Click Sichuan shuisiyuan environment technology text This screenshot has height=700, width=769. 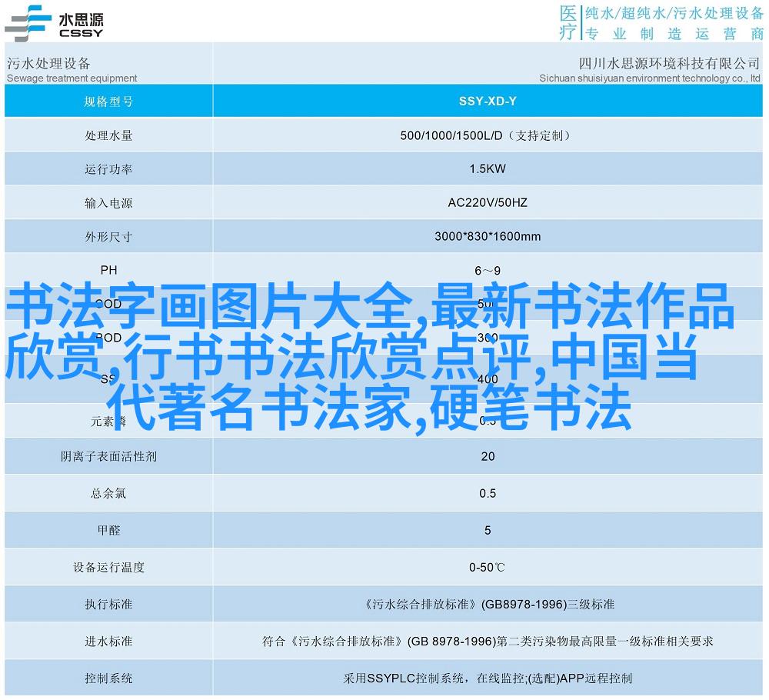650,78
